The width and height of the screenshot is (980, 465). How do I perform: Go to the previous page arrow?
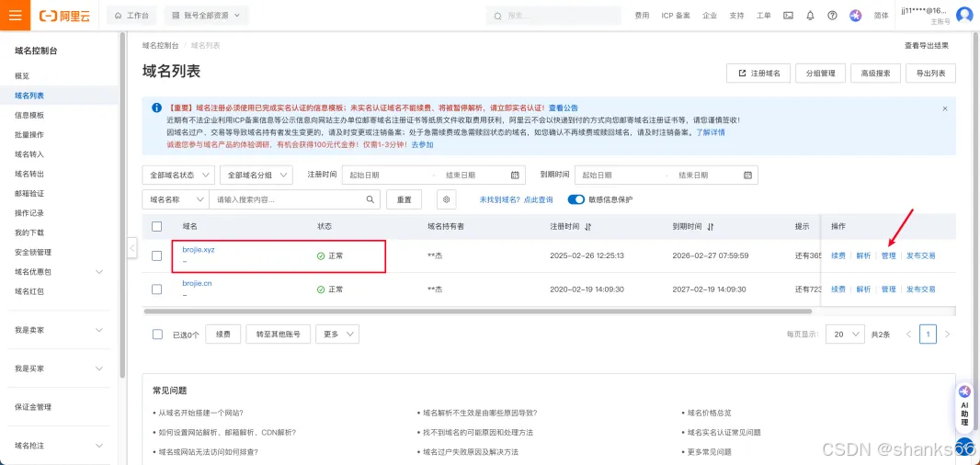coord(908,335)
